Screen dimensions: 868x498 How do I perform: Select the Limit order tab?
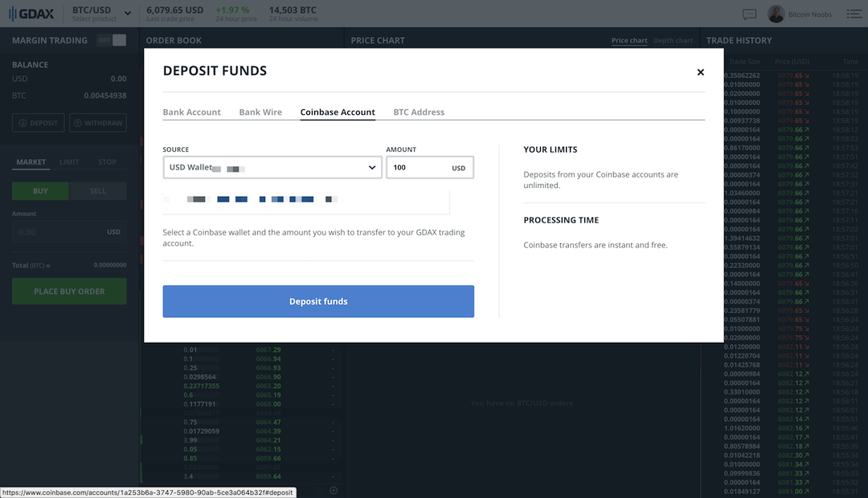[69, 162]
